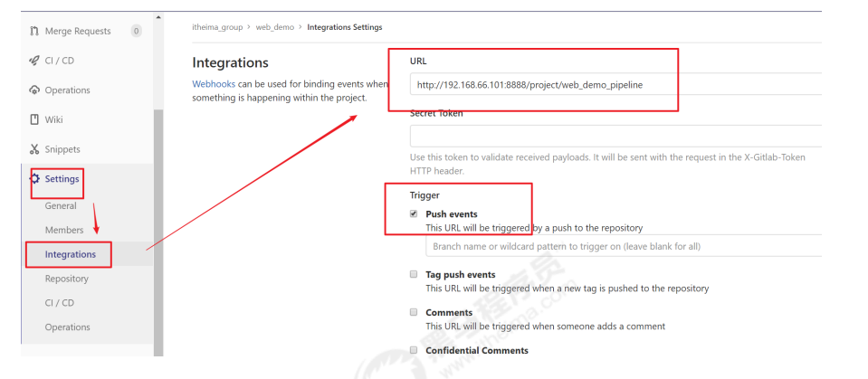Image resolution: width=868 pixels, height=379 pixels.
Task: Click itheima_group breadcrumb link
Action: [217, 26]
